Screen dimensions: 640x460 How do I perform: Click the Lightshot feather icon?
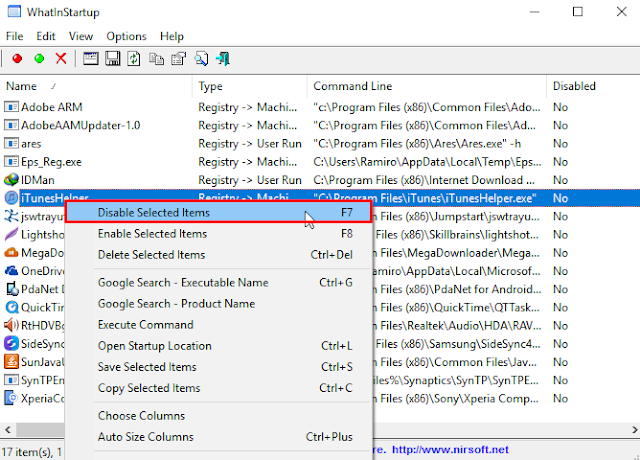pos(11,234)
